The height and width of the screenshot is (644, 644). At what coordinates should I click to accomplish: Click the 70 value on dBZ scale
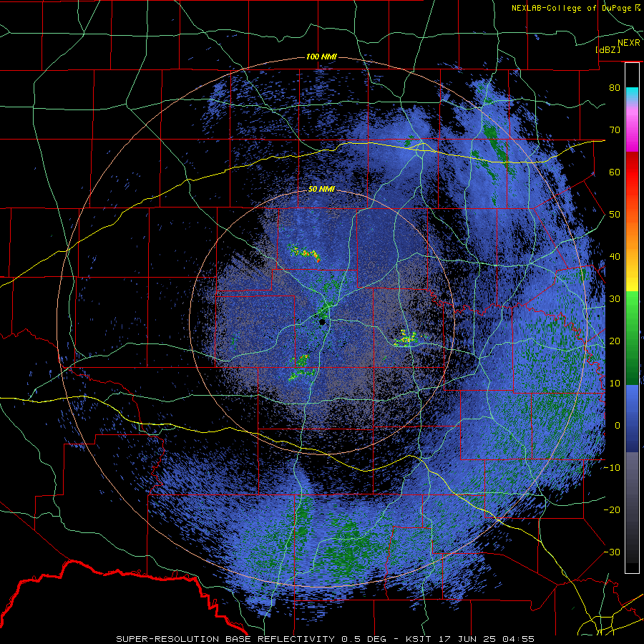(615, 130)
